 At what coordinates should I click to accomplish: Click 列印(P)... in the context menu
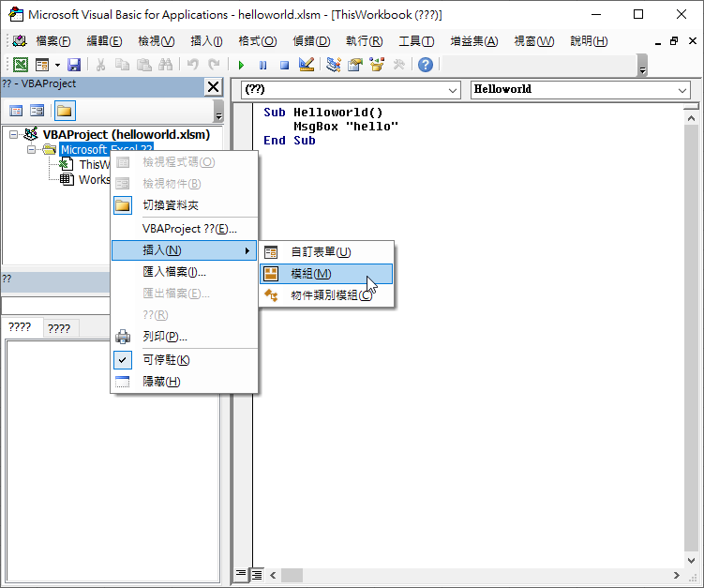[x=165, y=337]
